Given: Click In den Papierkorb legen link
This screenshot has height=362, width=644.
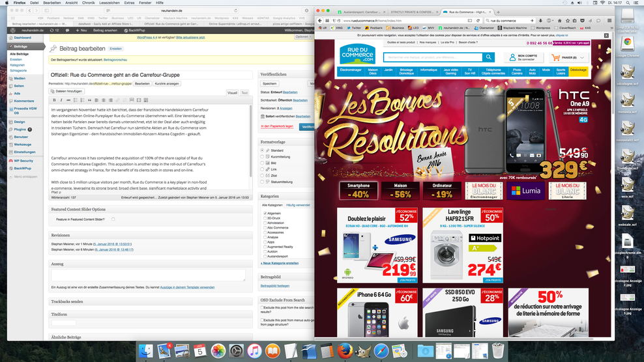Looking at the screenshot, I should click(277, 126).
